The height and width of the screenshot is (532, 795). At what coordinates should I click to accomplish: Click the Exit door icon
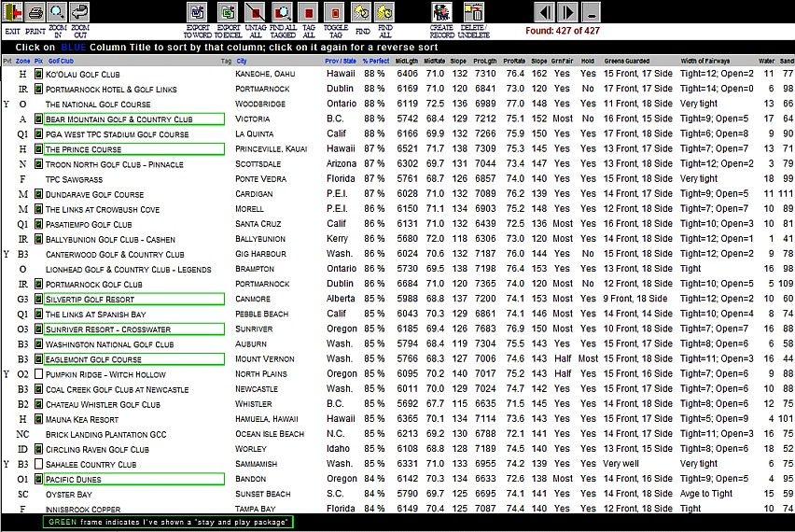[13, 12]
